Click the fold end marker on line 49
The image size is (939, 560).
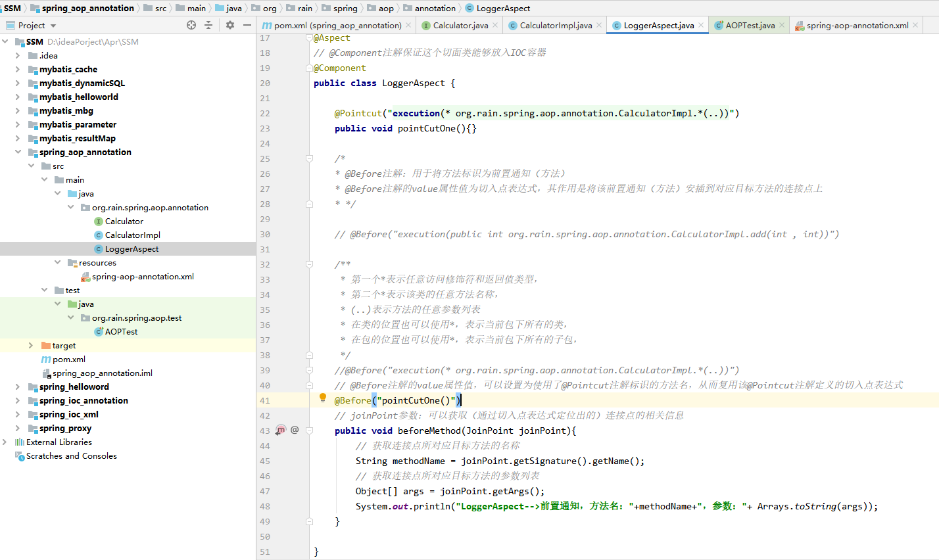click(x=309, y=521)
